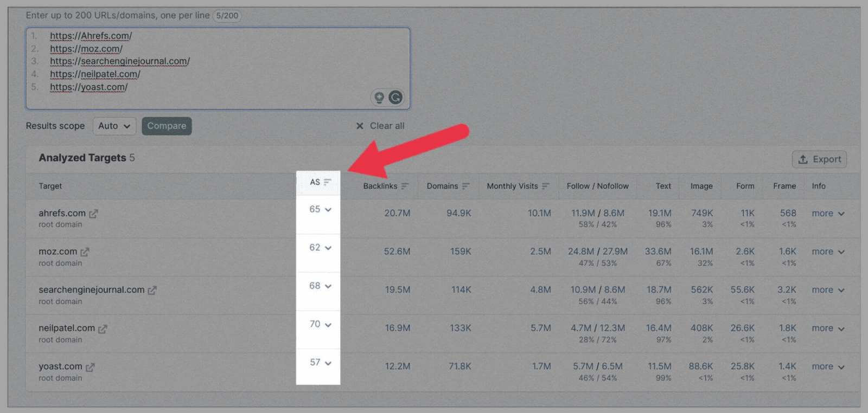Click inside the URLs text area
Image resolution: width=868 pixels, height=413 pixels.
[x=218, y=69]
